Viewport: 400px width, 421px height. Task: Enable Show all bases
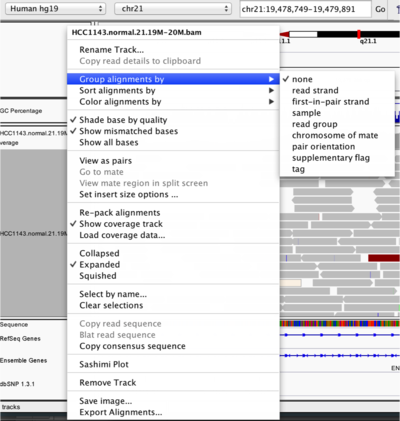173,142
